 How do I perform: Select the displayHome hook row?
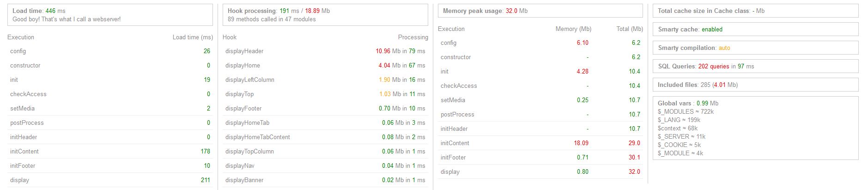(325, 65)
